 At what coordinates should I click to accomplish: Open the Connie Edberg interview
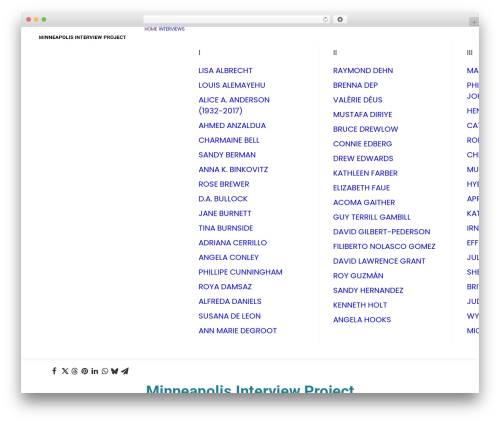(363, 144)
